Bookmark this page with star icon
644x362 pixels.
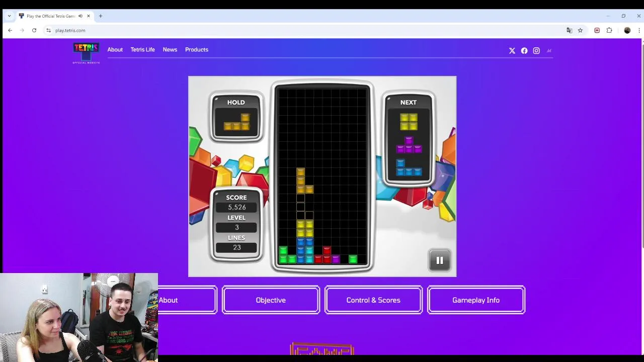coord(580,31)
